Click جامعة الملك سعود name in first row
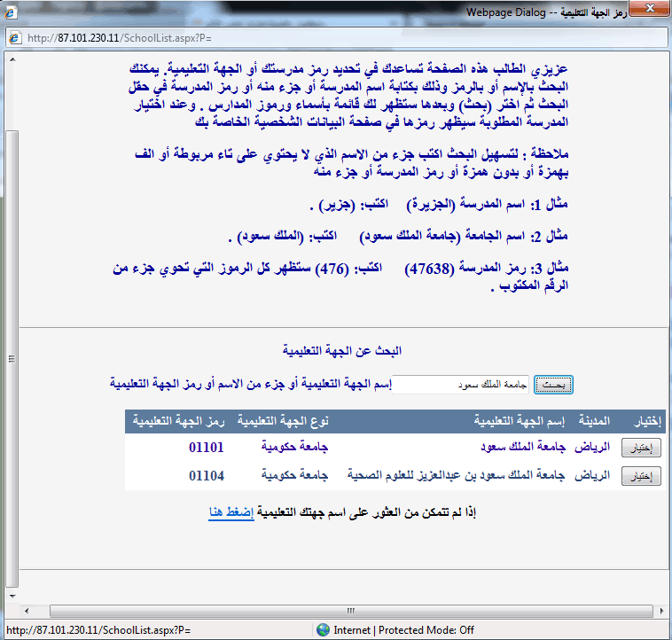 pos(523,448)
